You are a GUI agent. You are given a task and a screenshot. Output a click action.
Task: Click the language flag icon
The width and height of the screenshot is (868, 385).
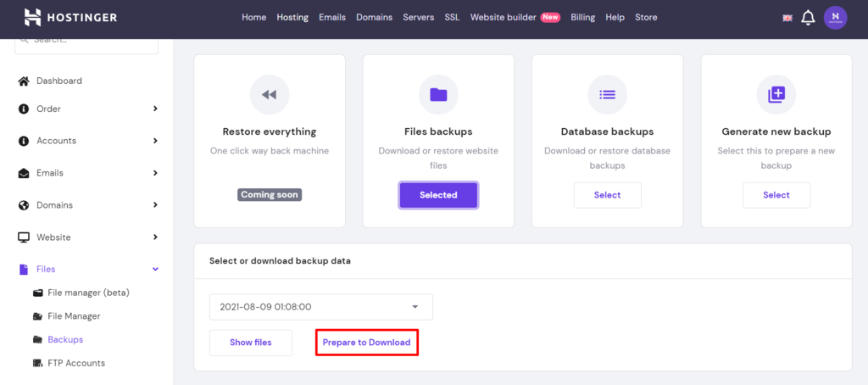(x=787, y=18)
